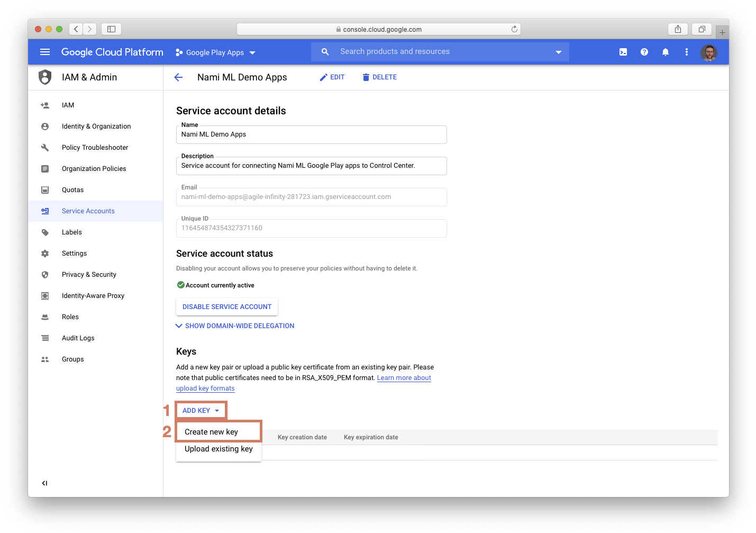Click the EDIT button with pencil
Image resolution: width=756 pixels, height=533 pixels.
[x=332, y=77]
